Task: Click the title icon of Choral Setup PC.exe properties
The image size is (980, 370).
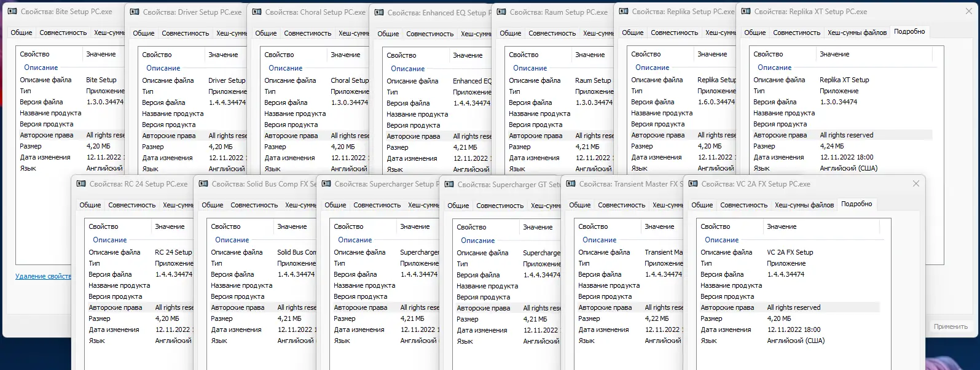Action: click(256, 12)
